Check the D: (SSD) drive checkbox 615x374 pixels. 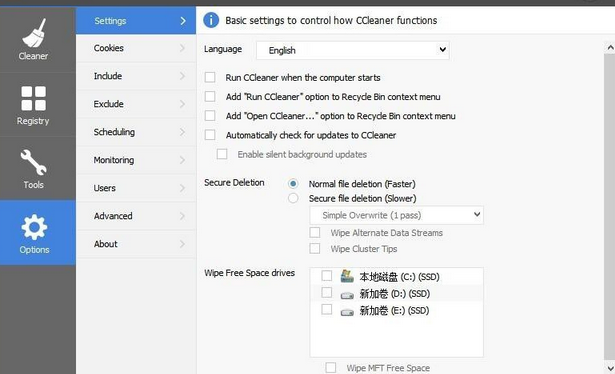click(x=327, y=292)
